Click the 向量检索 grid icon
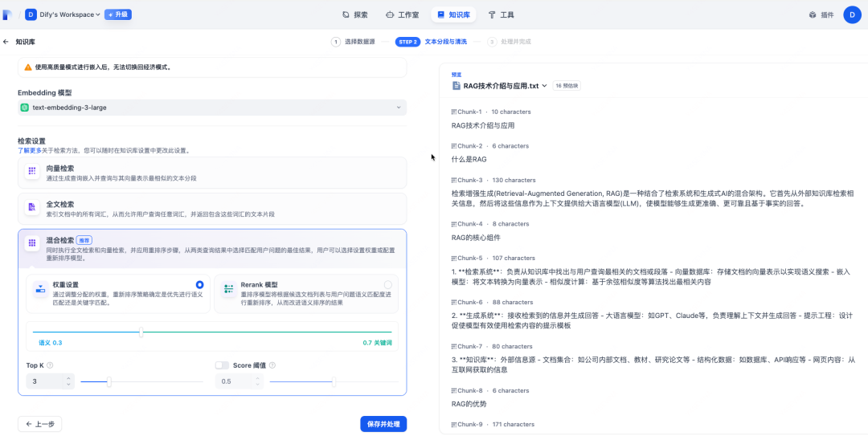Viewport: 868px width, 436px height. click(32, 172)
